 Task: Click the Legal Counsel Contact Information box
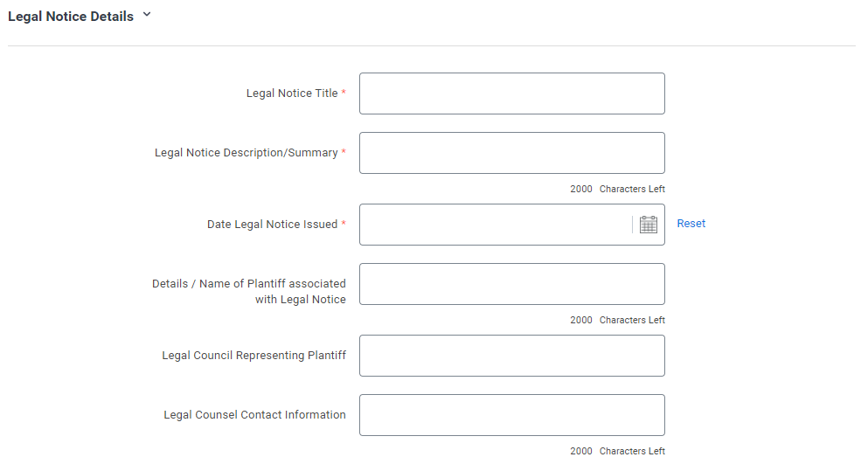512,415
